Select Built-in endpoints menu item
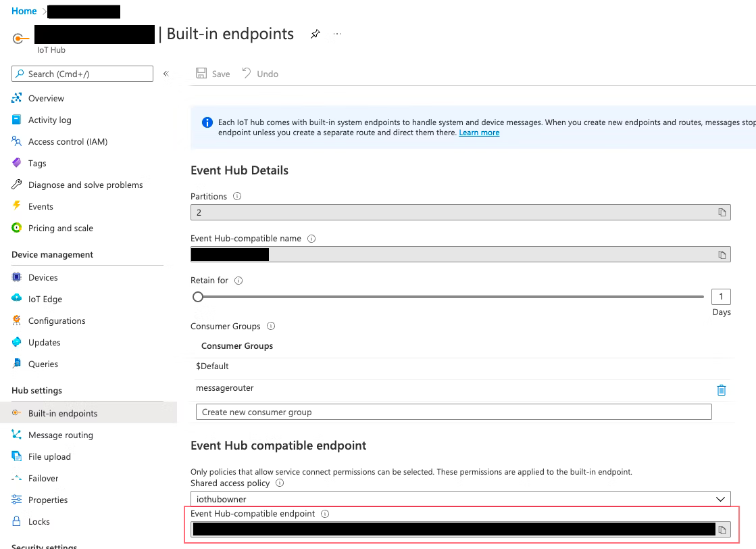Image resolution: width=756 pixels, height=549 pixels. [89, 413]
